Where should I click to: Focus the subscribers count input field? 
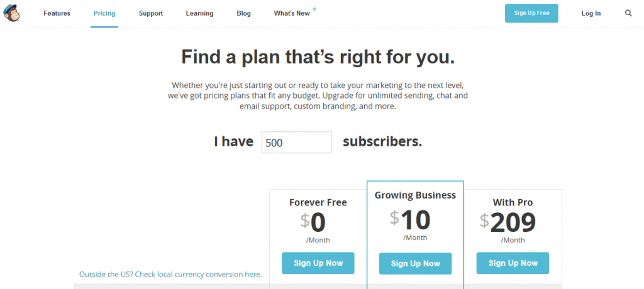[296, 142]
